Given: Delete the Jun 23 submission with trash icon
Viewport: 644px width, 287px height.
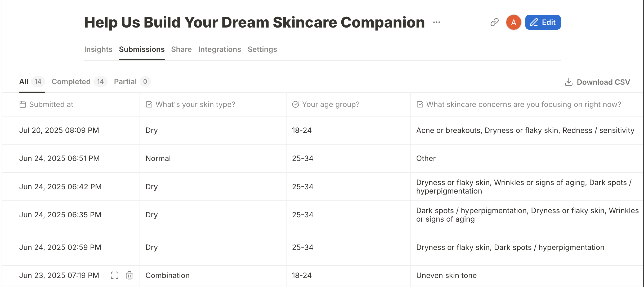Looking at the screenshot, I should tap(129, 275).
